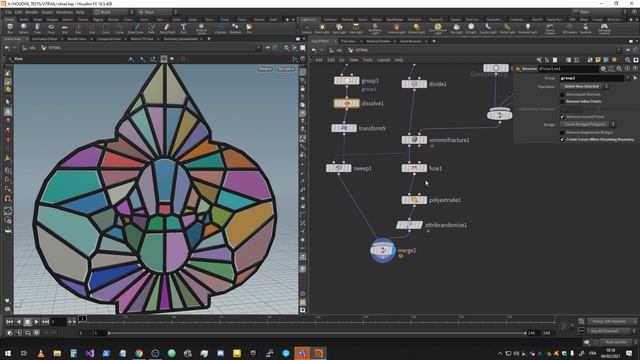
Task: Open the Main radial menu dropdown
Action: coord(158,12)
